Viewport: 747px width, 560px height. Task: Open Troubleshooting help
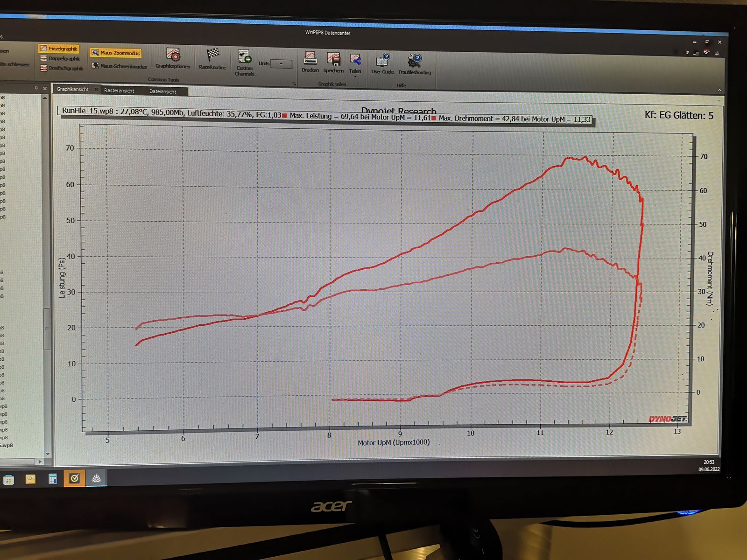point(414,64)
